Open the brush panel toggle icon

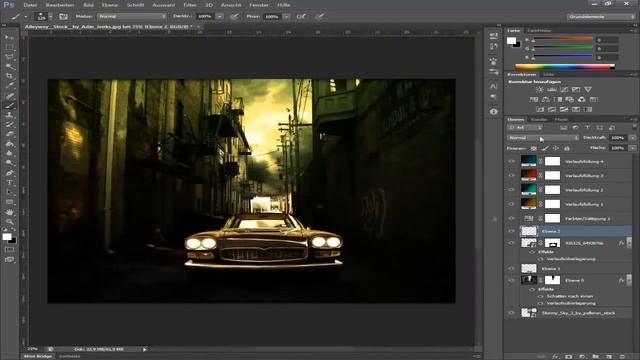pos(63,17)
